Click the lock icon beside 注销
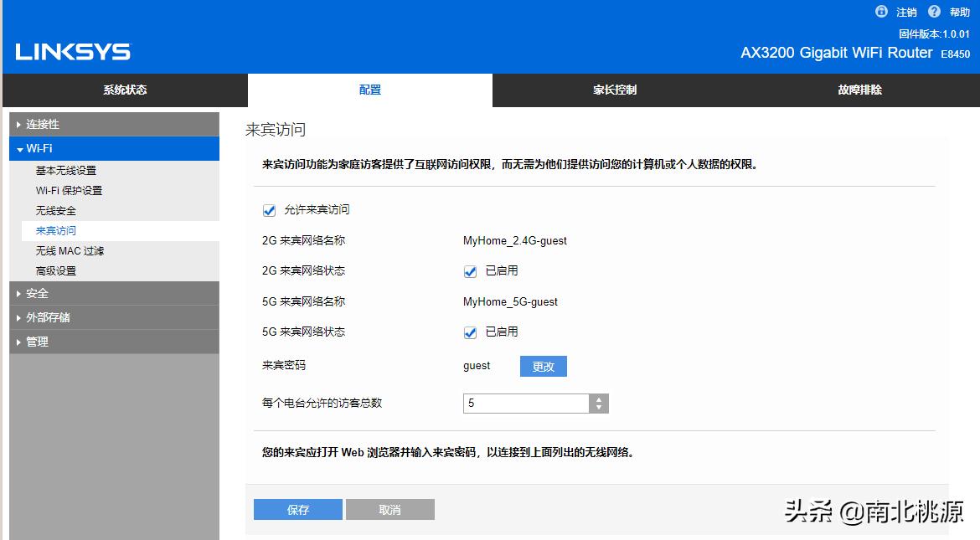Viewport: 980px width, 540px height. click(x=881, y=12)
